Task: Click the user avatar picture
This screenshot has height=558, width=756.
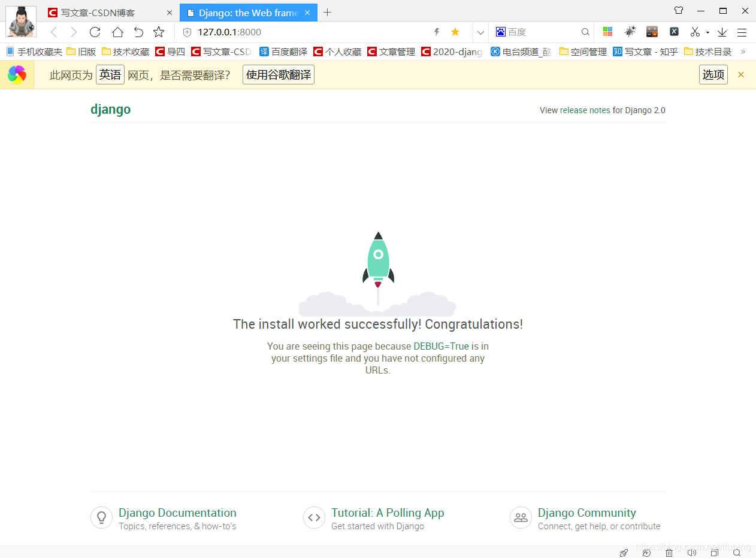Action: click(21, 22)
